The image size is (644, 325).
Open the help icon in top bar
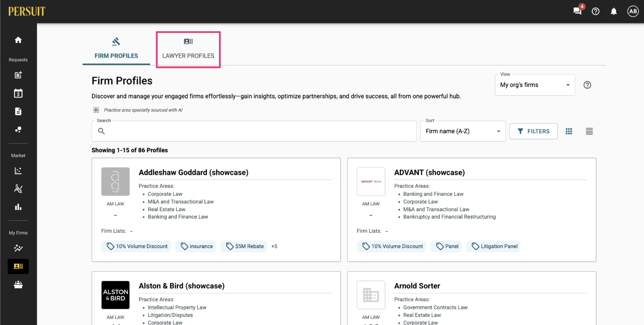[x=595, y=11]
